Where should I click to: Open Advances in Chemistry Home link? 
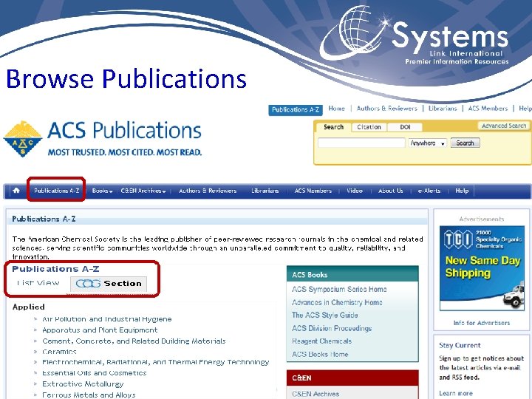pyautogui.click(x=337, y=302)
